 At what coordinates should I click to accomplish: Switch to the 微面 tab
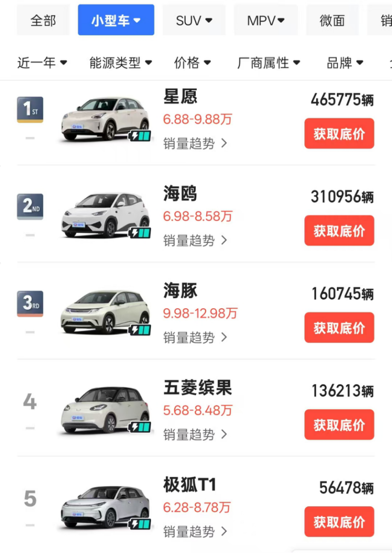332,20
